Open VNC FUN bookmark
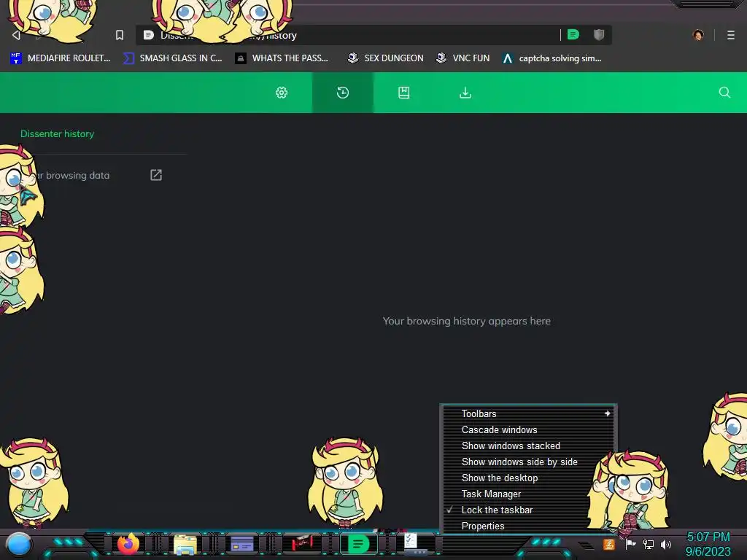747x560 pixels. pos(463,58)
